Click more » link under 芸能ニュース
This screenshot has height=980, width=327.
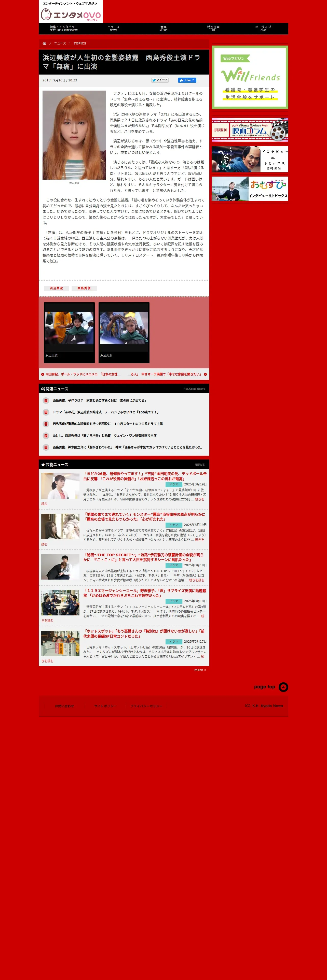200,670
